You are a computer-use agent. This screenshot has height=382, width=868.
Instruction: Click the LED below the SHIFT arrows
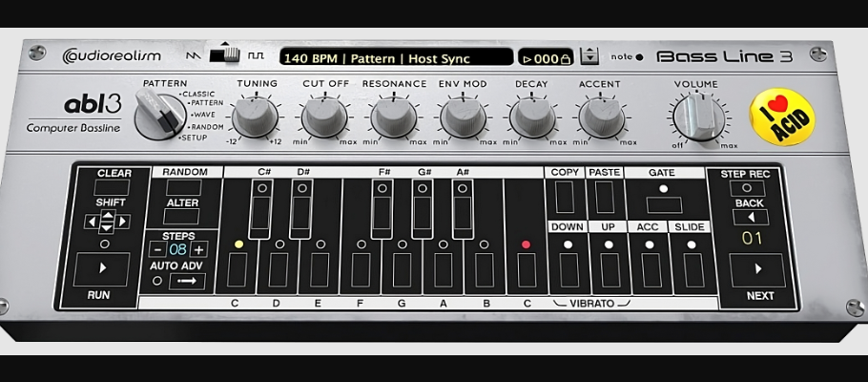click(x=105, y=244)
